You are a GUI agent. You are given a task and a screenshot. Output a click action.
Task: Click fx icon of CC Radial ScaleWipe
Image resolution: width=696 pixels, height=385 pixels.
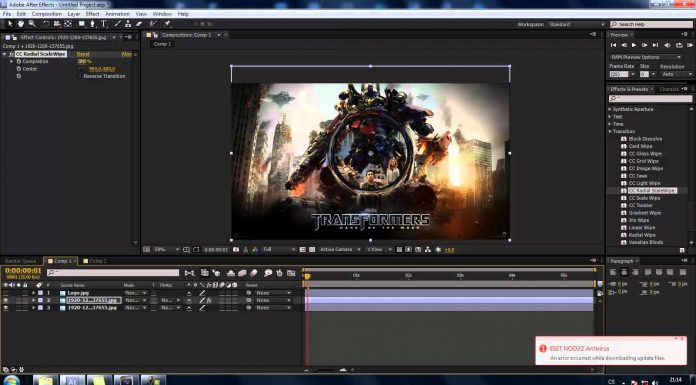coord(12,54)
